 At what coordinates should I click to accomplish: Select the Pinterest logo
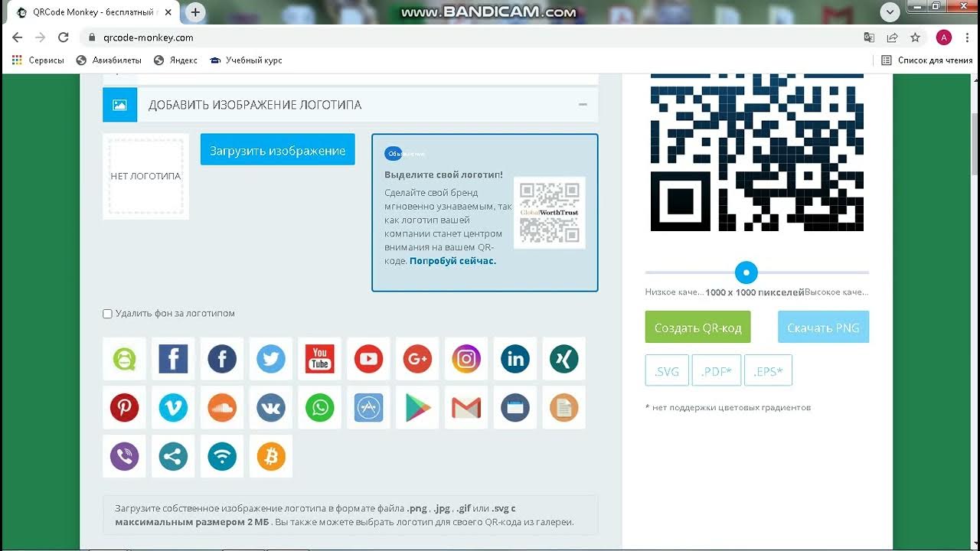(x=124, y=408)
